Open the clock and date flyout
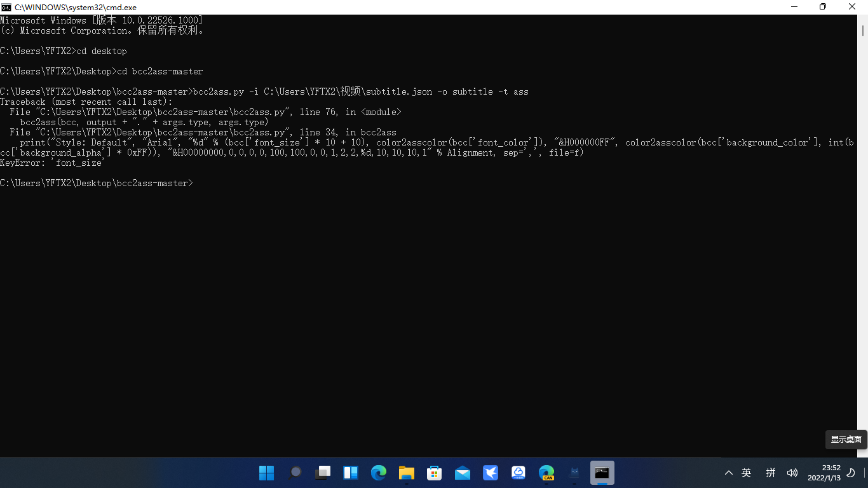868x488 pixels. [824, 473]
